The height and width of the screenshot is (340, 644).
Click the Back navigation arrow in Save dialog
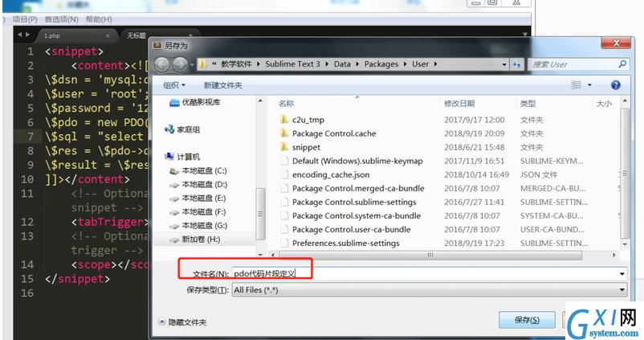(x=162, y=64)
